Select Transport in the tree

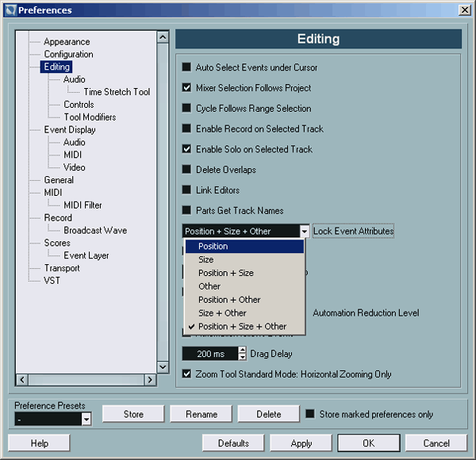point(62,268)
